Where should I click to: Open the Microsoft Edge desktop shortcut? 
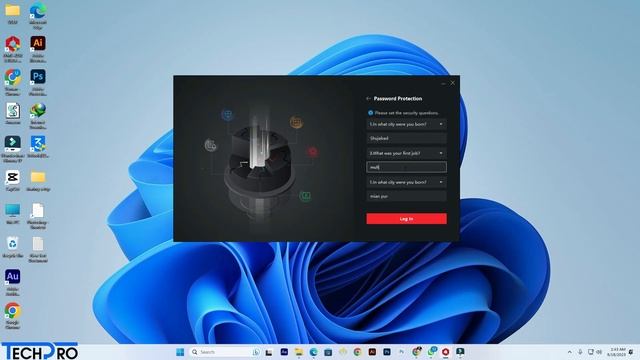[x=38, y=16]
